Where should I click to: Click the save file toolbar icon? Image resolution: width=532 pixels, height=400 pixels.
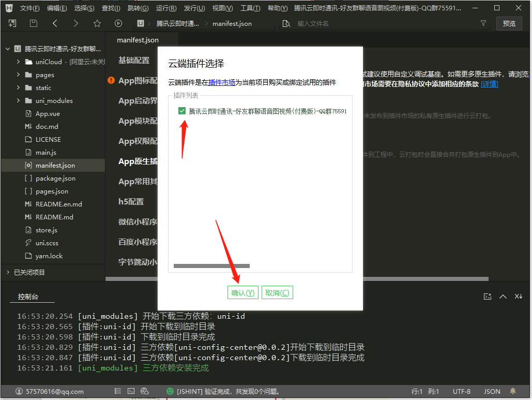[x=33, y=23]
